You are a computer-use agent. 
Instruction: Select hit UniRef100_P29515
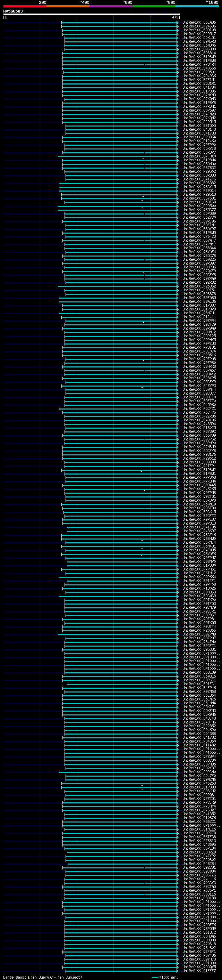199,122
